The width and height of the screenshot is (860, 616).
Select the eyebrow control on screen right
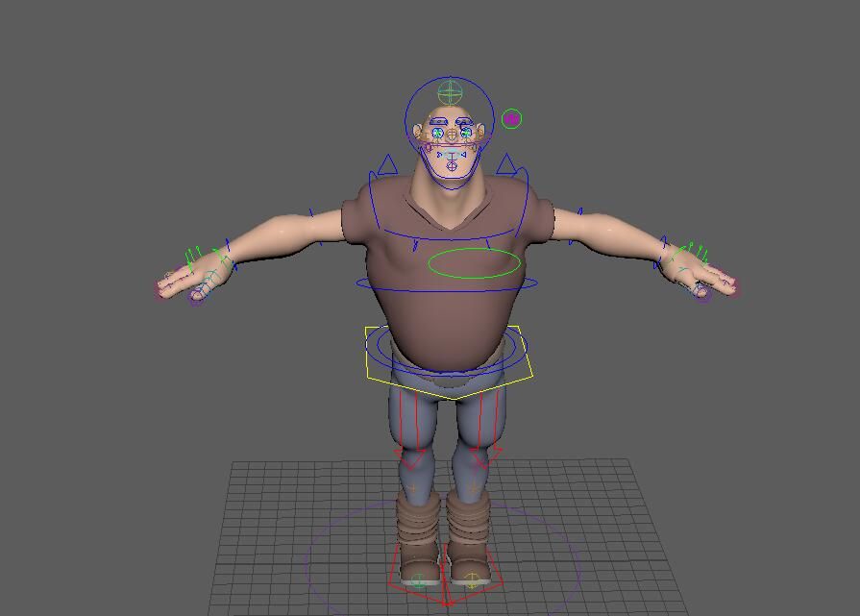point(464,122)
